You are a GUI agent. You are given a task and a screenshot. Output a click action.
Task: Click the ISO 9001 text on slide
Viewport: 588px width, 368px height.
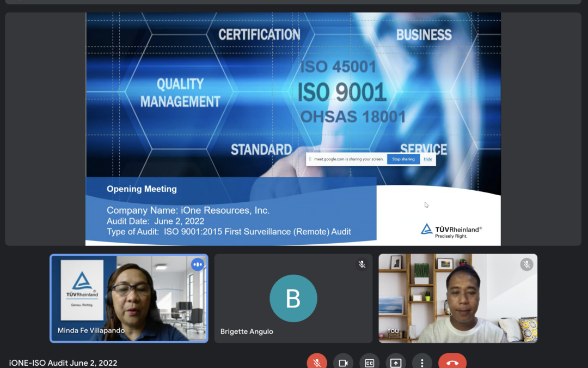341,92
